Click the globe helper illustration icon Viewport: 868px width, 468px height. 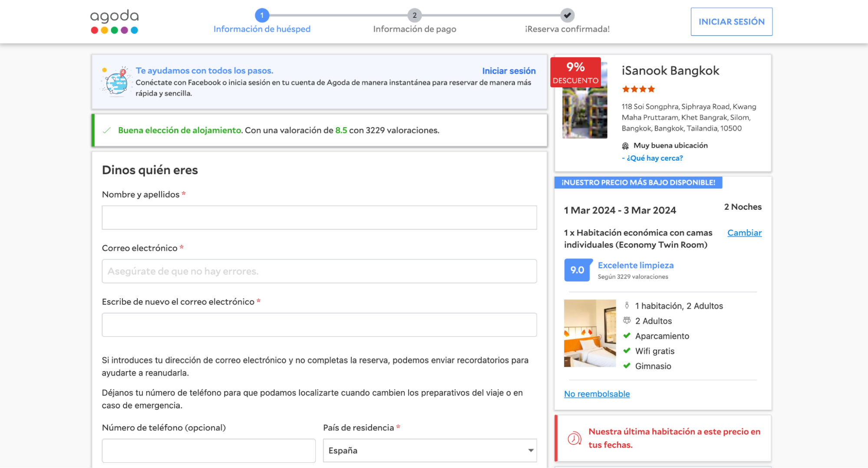click(x=116, y=81)
